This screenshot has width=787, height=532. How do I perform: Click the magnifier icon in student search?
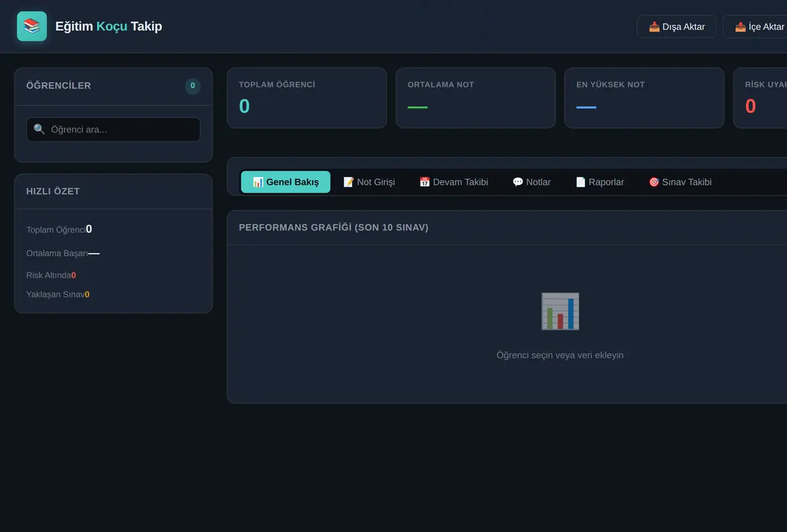[x=39, y=129]
